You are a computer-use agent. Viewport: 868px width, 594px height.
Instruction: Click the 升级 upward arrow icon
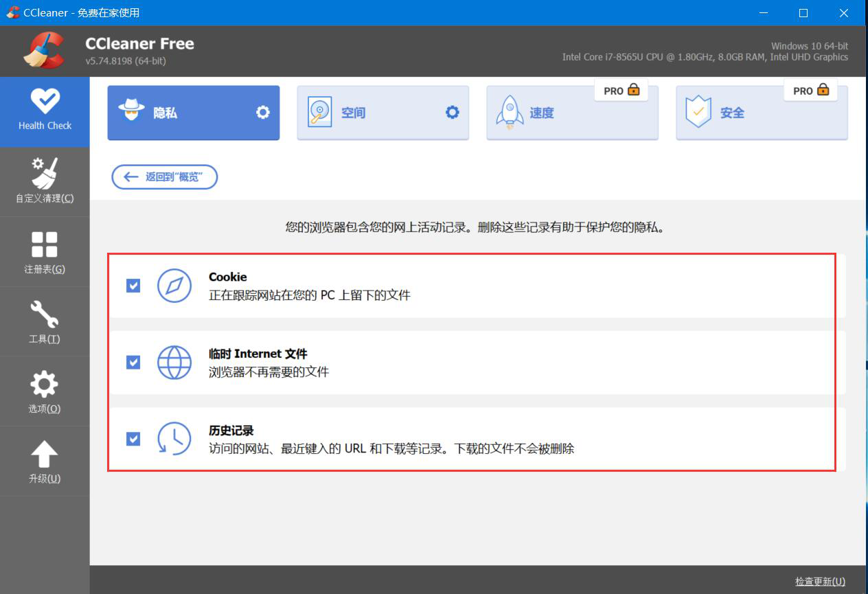point(45,455)
